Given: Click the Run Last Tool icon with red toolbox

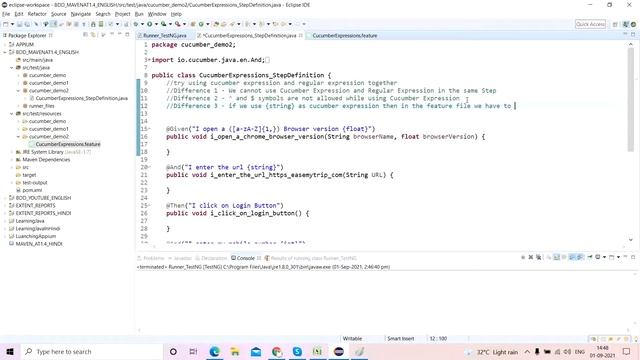Looking at the screenshot, I should [178, 24].
